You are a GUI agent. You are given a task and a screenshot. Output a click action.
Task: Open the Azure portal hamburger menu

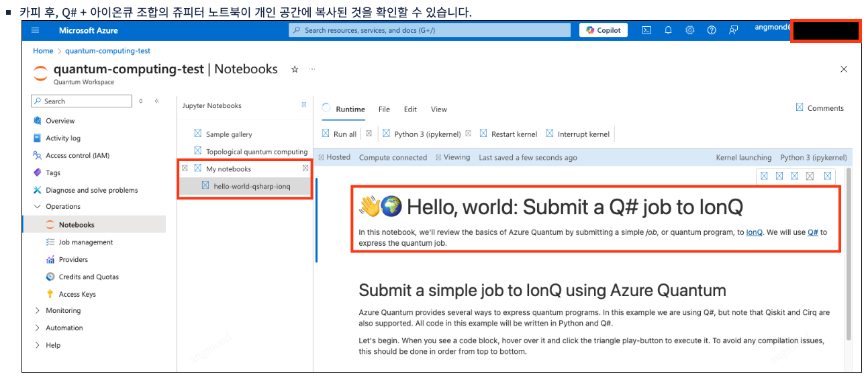click(x=36, y=30)
